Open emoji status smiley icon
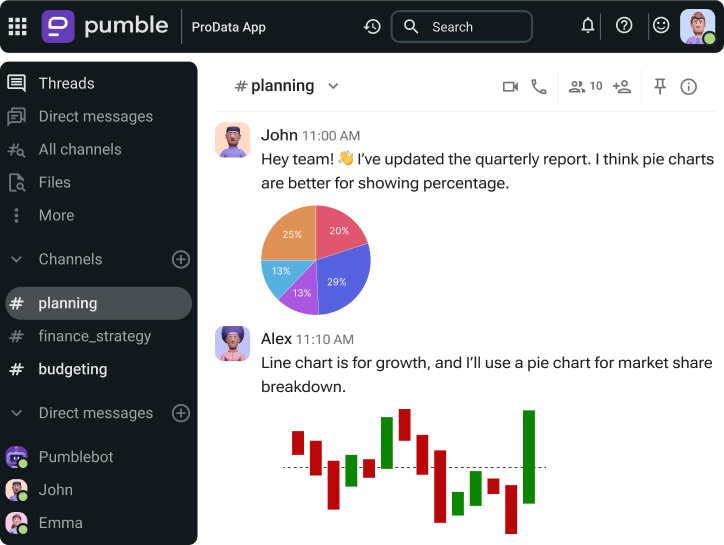This screenshot has width=724, height=545. (661, 25)
